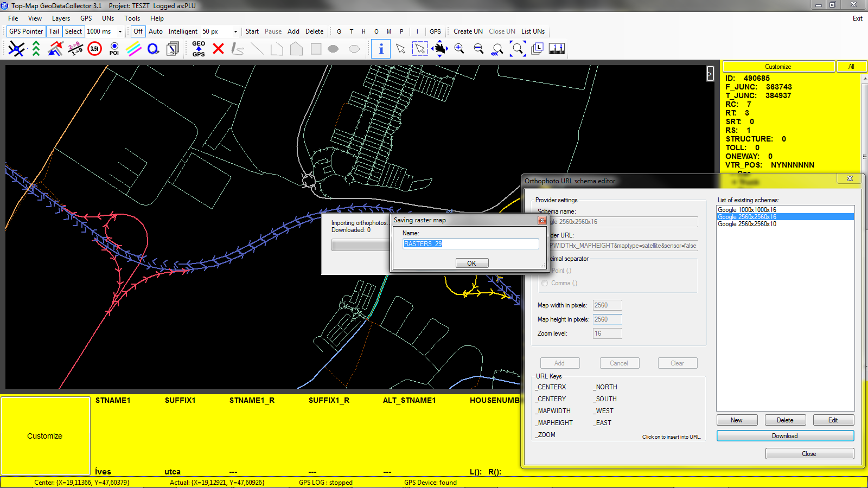Click the zoom in magnifier

click(x=459, y=49)
